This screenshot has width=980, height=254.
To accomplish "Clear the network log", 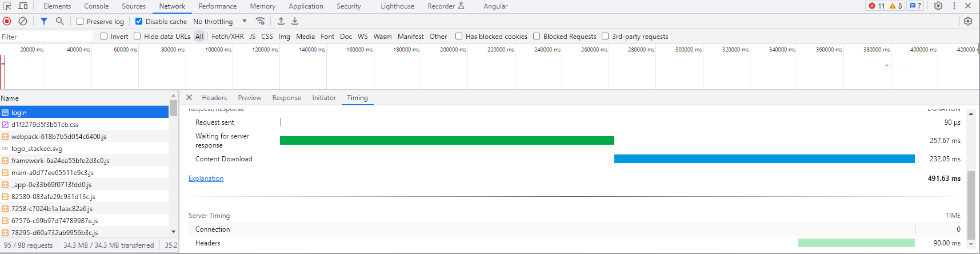I will 23,21.
